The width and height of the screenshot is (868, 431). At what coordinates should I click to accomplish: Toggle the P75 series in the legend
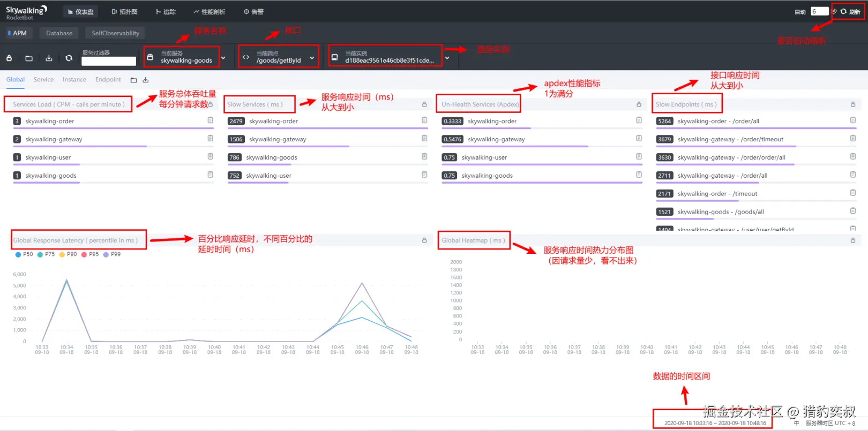(46, 254)
